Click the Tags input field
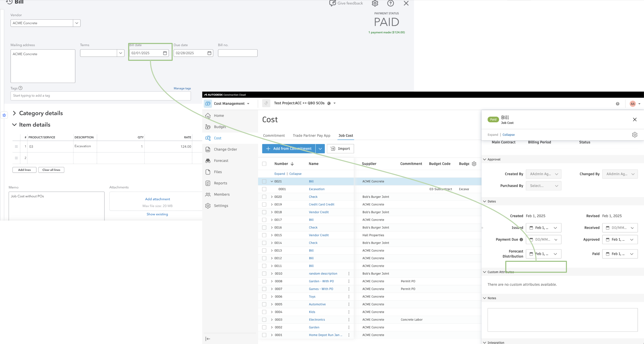Screen dimensions: 644x344 [101, 96]
